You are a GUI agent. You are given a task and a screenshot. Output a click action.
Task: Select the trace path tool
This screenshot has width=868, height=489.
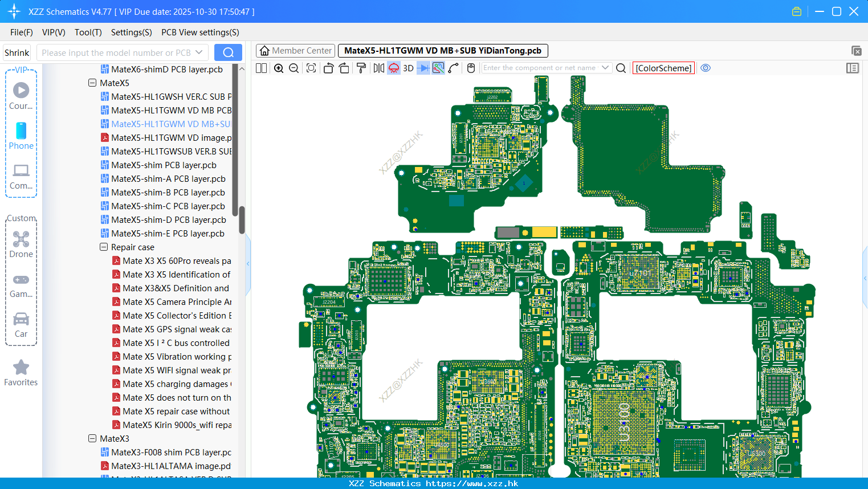tap(454, 68)
